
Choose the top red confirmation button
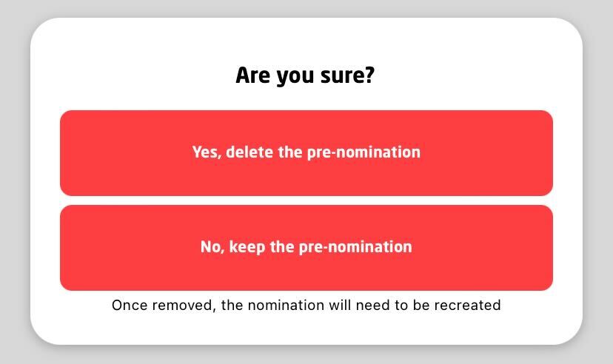pyautogui.click(x=306, y=152)
